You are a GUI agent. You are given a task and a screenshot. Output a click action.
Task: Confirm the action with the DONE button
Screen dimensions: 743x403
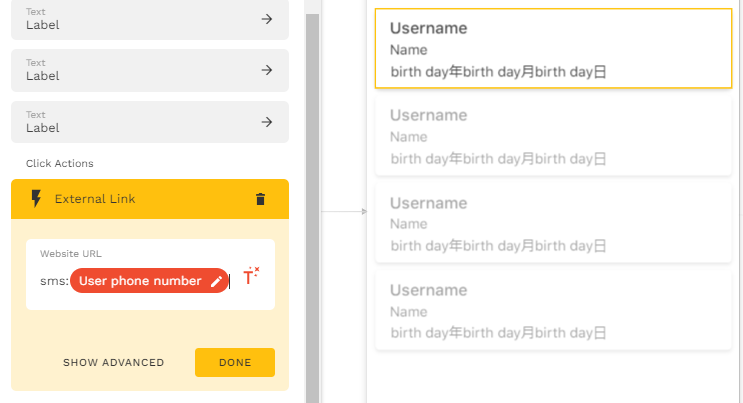(235, 363)
